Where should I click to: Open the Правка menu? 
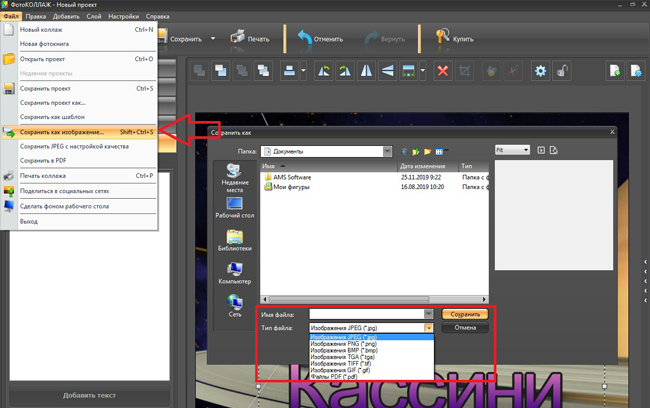[x=36, y=16]
